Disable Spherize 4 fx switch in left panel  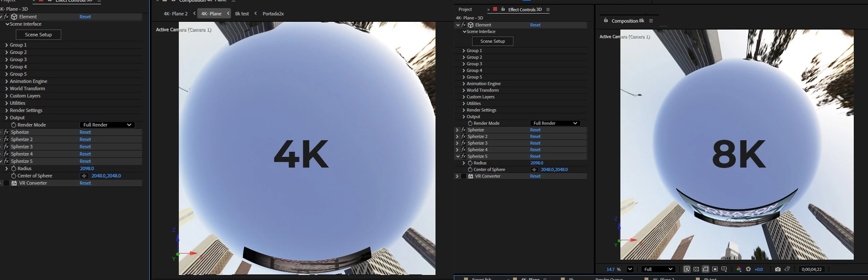[6, 154]
